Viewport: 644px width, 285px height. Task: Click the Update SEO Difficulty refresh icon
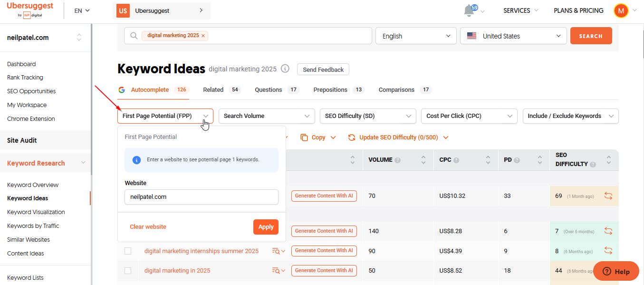(352, 138)
